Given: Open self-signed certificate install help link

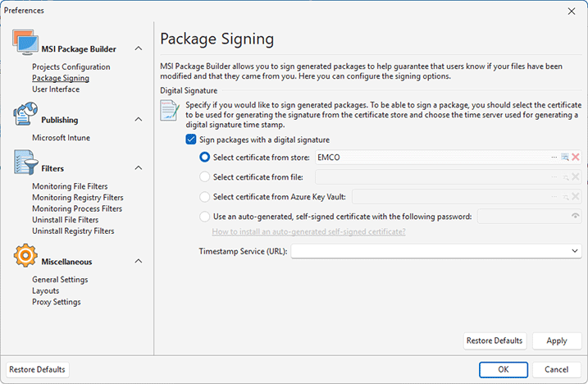Looking at the screenshot, I should pyautogui.click(x=308, y=231).
